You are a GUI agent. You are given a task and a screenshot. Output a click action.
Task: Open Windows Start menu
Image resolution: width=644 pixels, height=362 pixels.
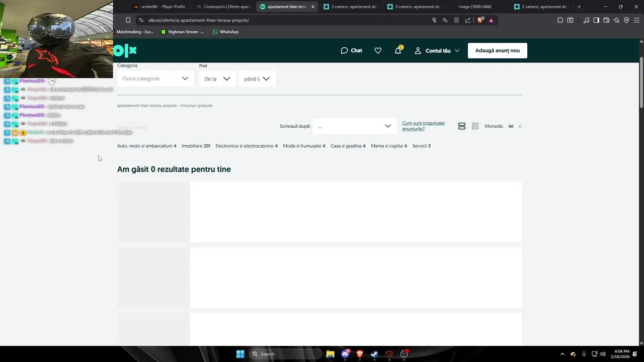(x=240, y=354)
